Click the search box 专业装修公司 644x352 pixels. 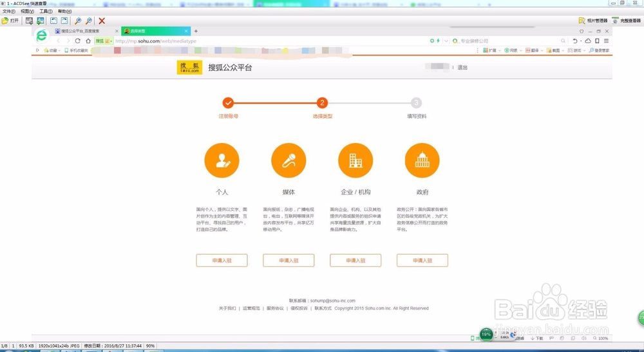tap(507, 41)
